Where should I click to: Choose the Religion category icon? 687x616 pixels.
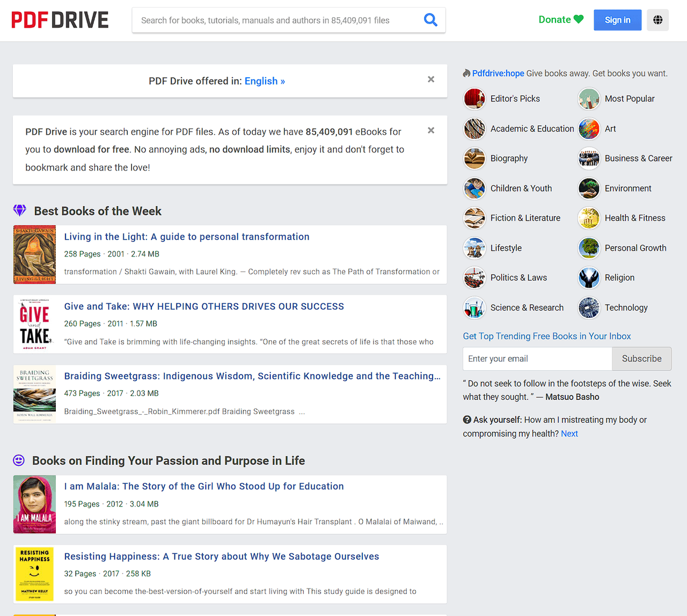589,278
